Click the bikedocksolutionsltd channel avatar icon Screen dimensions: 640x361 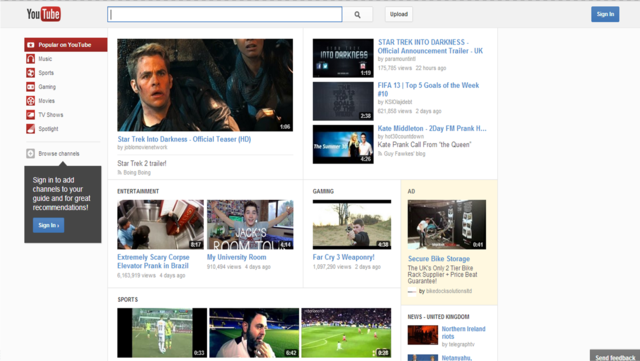(x=412, y=291)
